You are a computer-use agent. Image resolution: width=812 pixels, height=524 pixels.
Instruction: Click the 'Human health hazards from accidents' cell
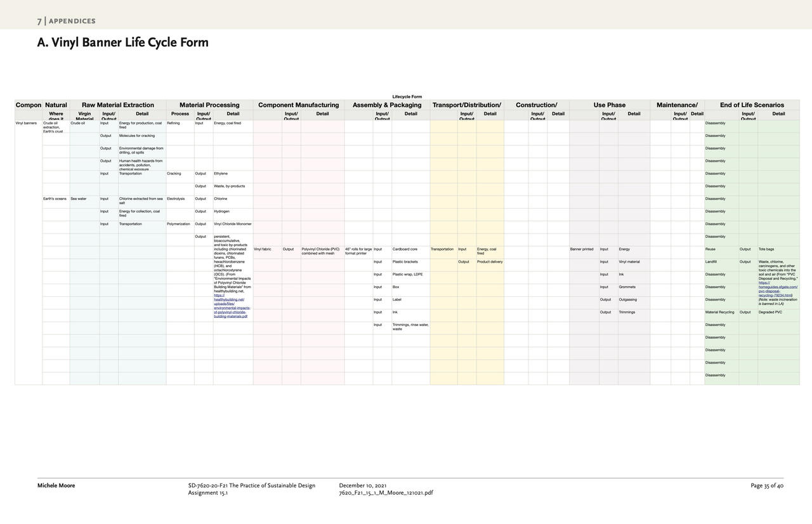coord(141,165)
